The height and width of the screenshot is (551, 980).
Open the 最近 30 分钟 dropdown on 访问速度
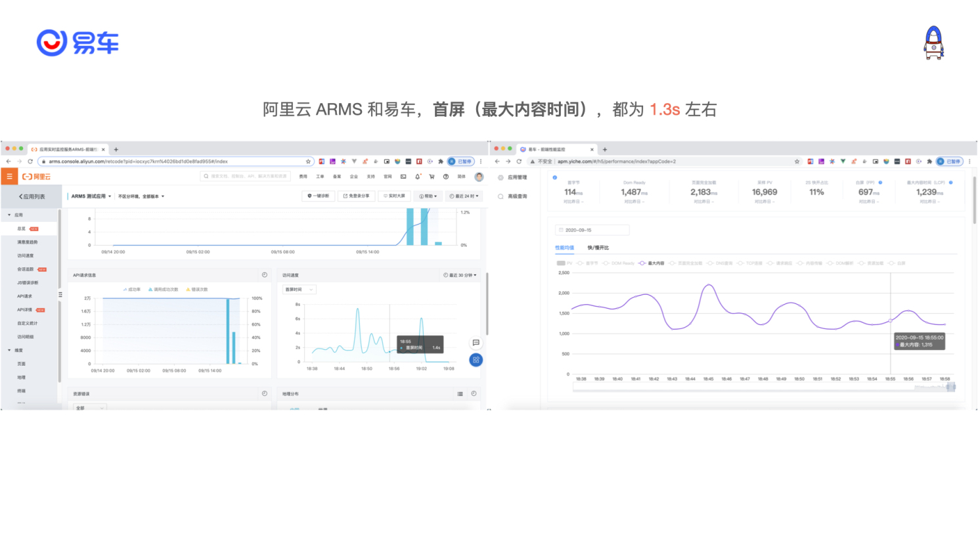[460, 275]
